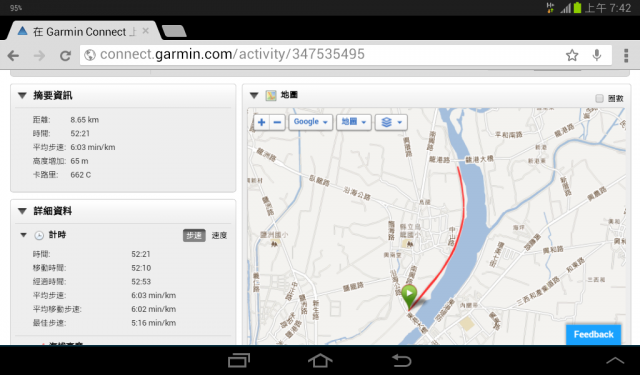640x375 pixels.
Task: Click the 65 m elevation gain value
Action: pyautogui.click(x=79, y=161)
